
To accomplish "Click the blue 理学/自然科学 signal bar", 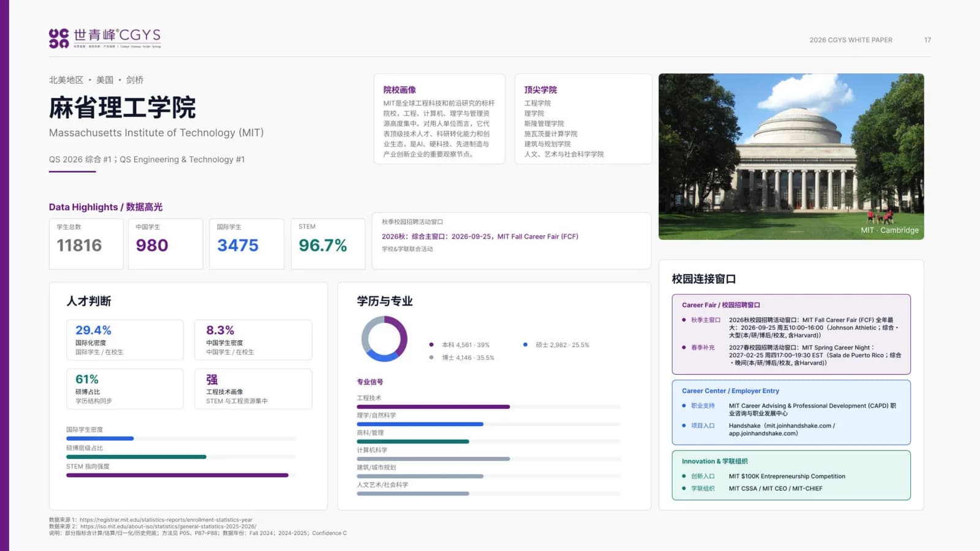I will click(x=420, y=424).
